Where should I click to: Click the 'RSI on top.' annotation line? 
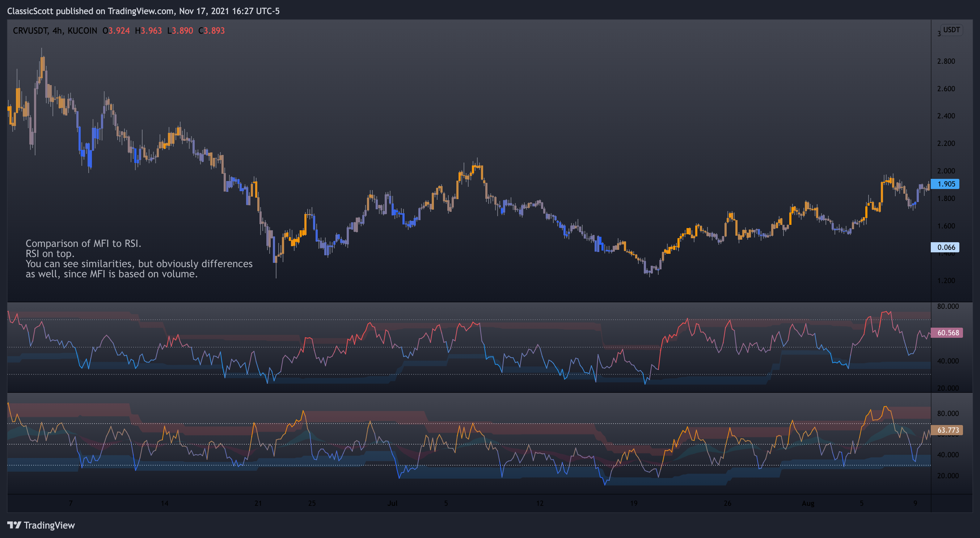coord(50,254)
